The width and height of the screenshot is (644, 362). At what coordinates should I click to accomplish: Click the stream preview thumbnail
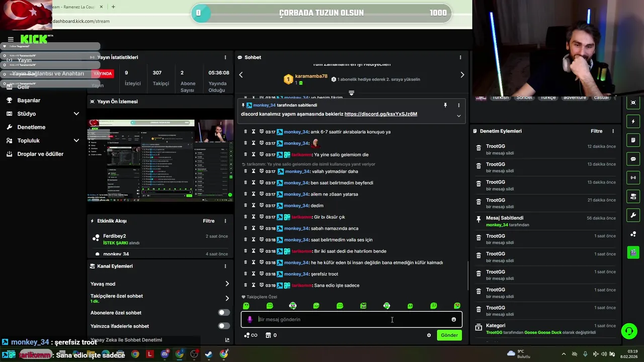pyautogui.click(x=160, y=161)
